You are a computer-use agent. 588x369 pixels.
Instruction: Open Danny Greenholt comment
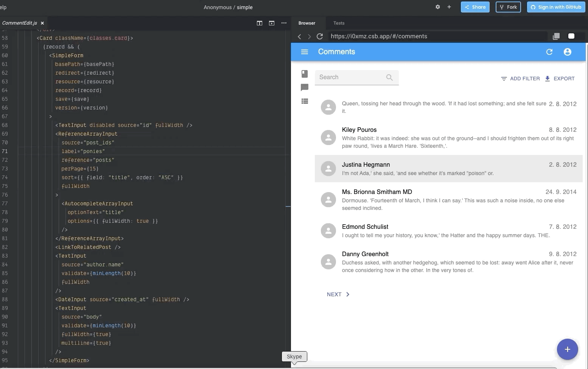449,262
